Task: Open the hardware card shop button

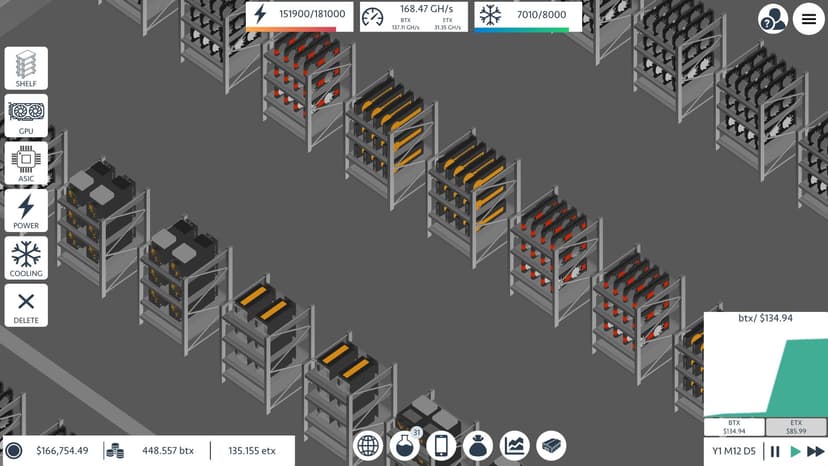Action: click(551, 445)
